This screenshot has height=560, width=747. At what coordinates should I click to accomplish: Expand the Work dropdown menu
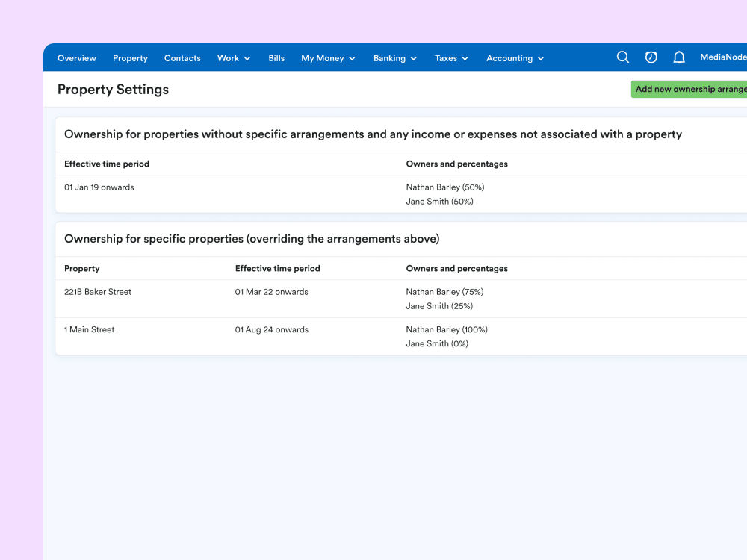pyautogui.click(x=234, y=58)
